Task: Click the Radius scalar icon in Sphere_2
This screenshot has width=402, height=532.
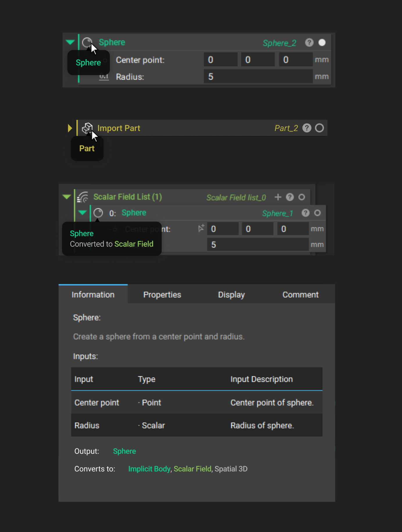Action: tap(104, 77)
